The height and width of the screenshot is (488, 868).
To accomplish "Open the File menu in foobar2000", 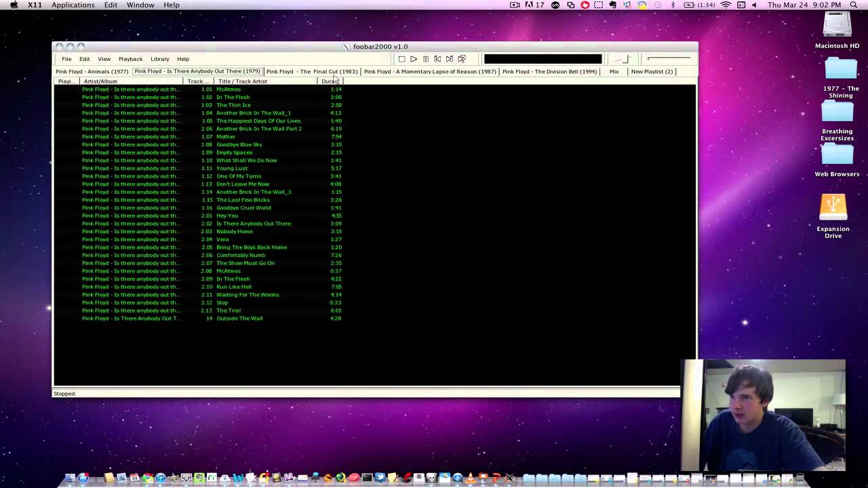I will coord(66,59).
